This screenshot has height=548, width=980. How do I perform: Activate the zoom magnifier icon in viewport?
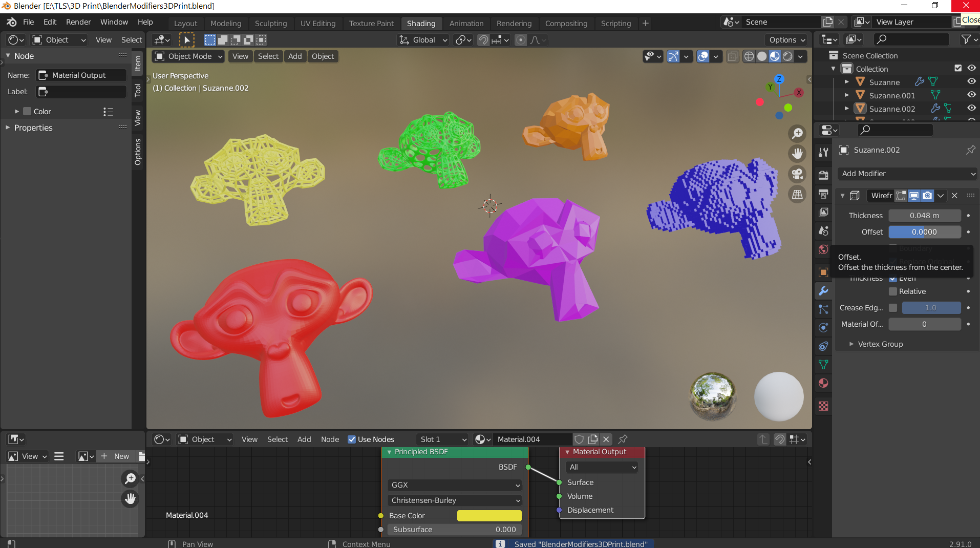click(x=797, y=133)
